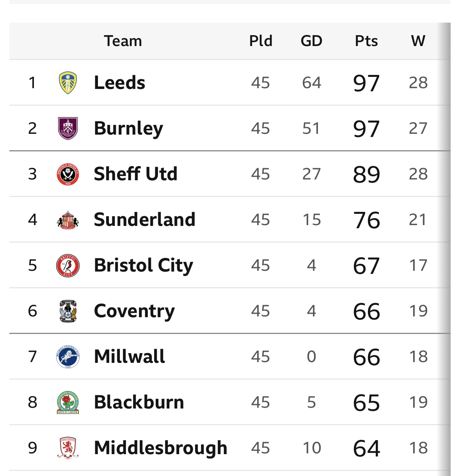The height and width of the screenshot is (476, 460).
Task: Open the Middlesbrough team link
Action: pyautogui.click(x=161, y=448)
